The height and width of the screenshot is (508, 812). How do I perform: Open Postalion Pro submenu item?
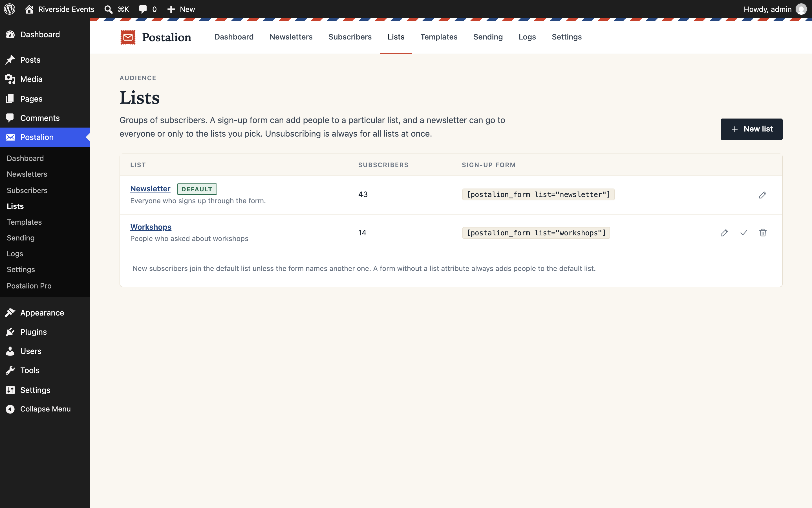(45, 286)
